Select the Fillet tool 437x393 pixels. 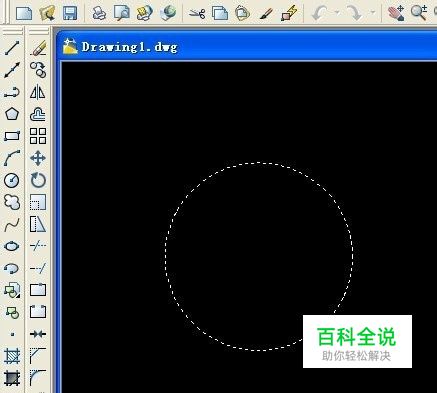[x=38, y=378]
